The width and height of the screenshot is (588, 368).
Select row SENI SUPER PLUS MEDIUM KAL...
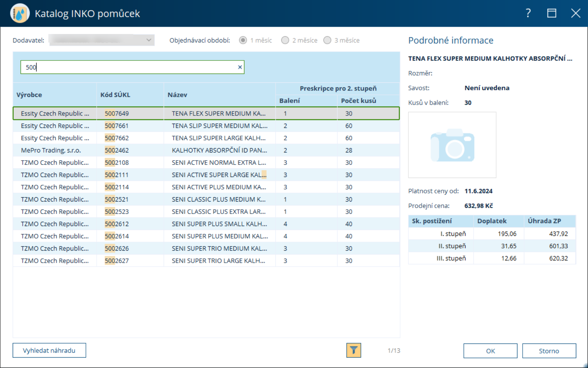(x=206, y=236)
